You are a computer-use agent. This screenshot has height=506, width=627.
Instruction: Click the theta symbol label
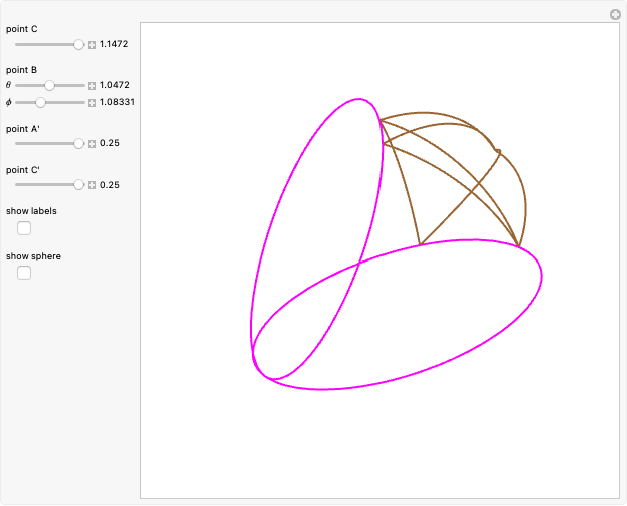pyautogui.click(x=8, y=85)
